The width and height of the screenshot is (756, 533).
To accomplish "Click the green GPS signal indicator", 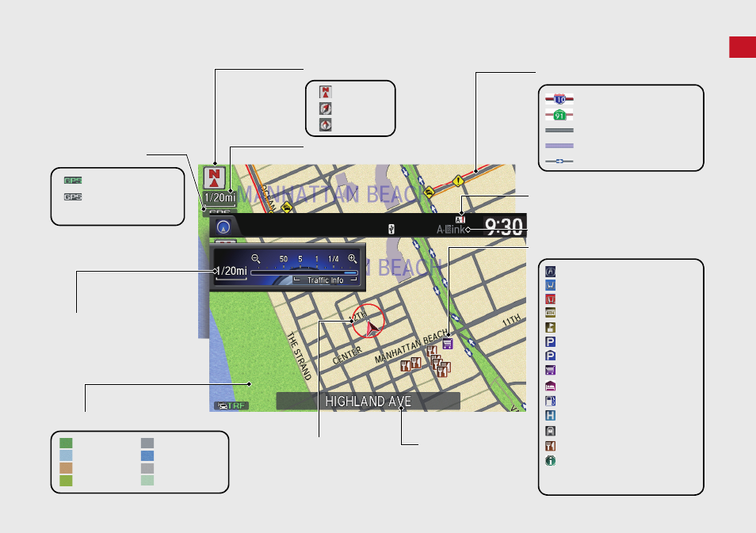I will coord(73,181).
